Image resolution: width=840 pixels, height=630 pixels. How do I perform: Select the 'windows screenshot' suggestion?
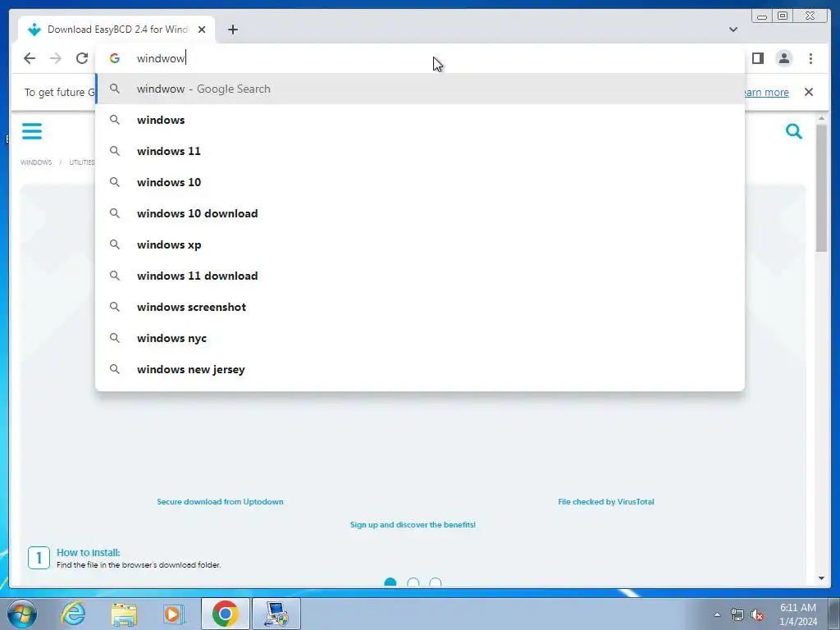[420, 307]
